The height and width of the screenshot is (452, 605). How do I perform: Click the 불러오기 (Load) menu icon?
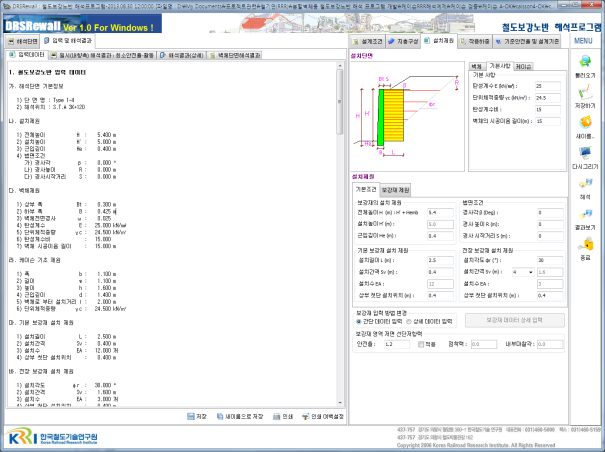pos(585,61)
